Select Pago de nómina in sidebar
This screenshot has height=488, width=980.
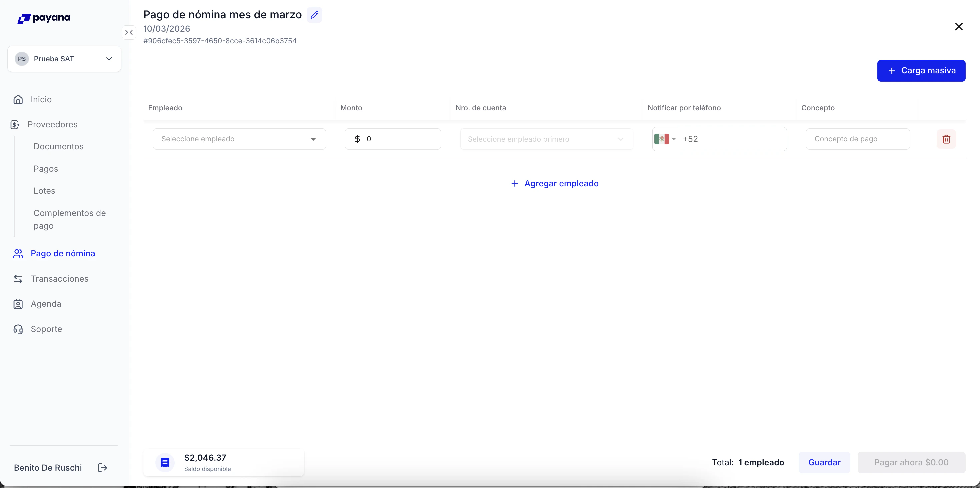click(63, 254)
